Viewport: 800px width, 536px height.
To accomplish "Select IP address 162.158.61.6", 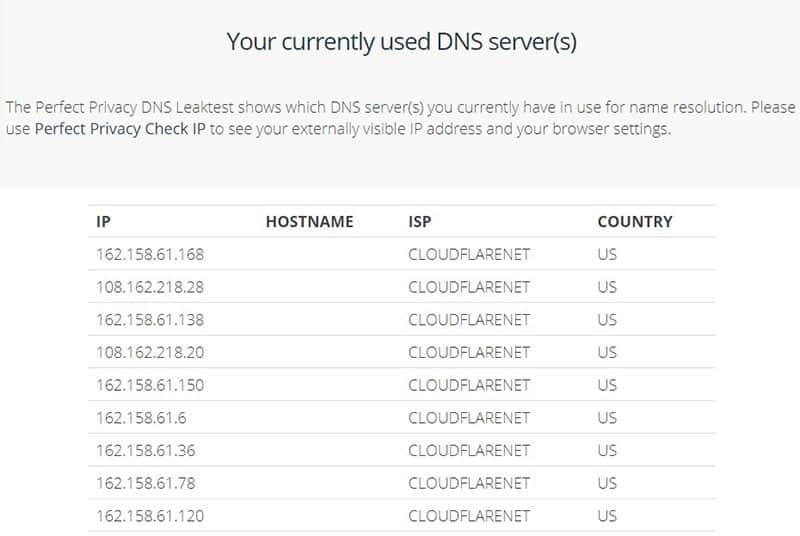I will point(139,418).
